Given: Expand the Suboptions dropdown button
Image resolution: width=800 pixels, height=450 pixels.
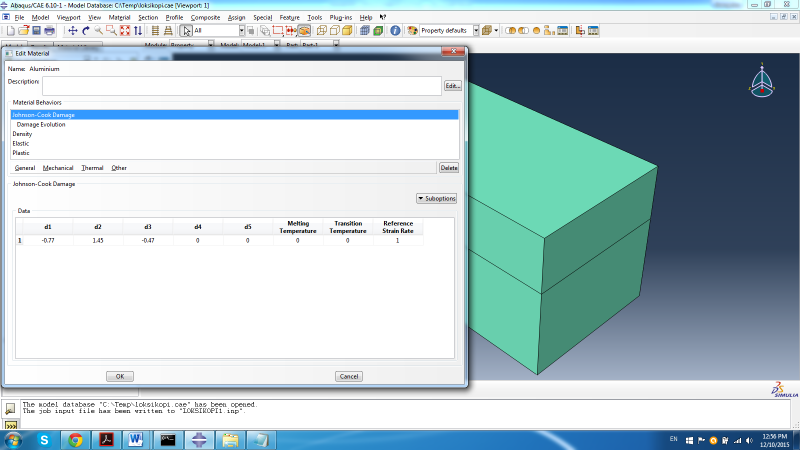Looking at the screenshot, I should click(x=436, y=198).
